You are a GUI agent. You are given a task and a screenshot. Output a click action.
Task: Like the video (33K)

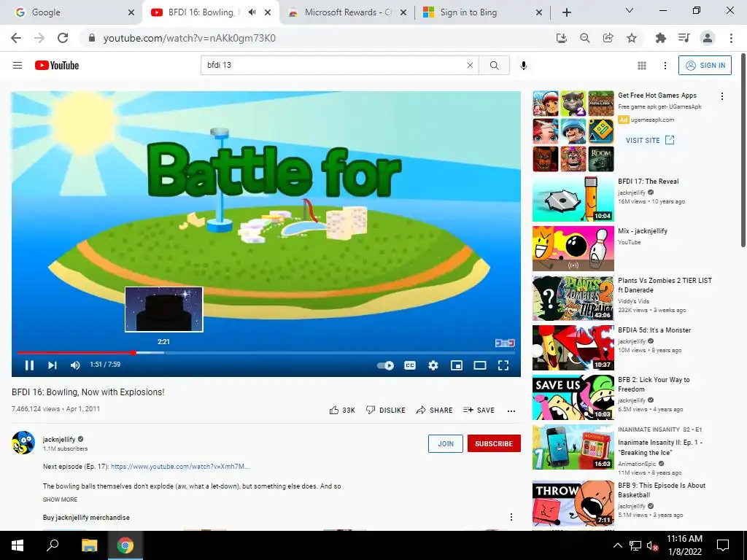(342, 410)
